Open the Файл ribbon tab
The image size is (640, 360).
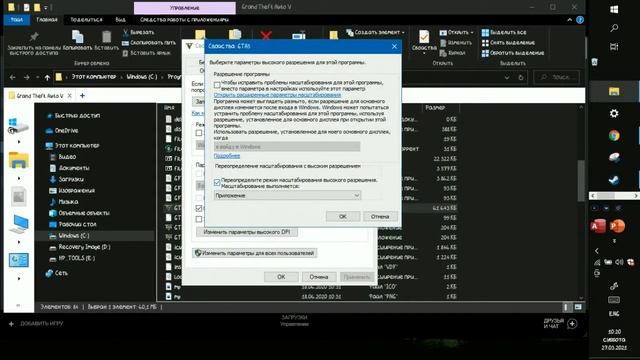(x=17, y=20)
